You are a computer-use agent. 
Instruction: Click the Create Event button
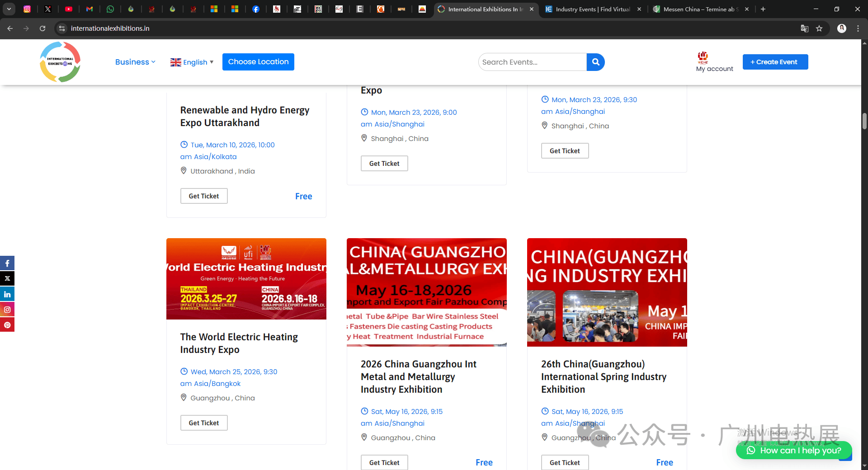coord(775,62)
